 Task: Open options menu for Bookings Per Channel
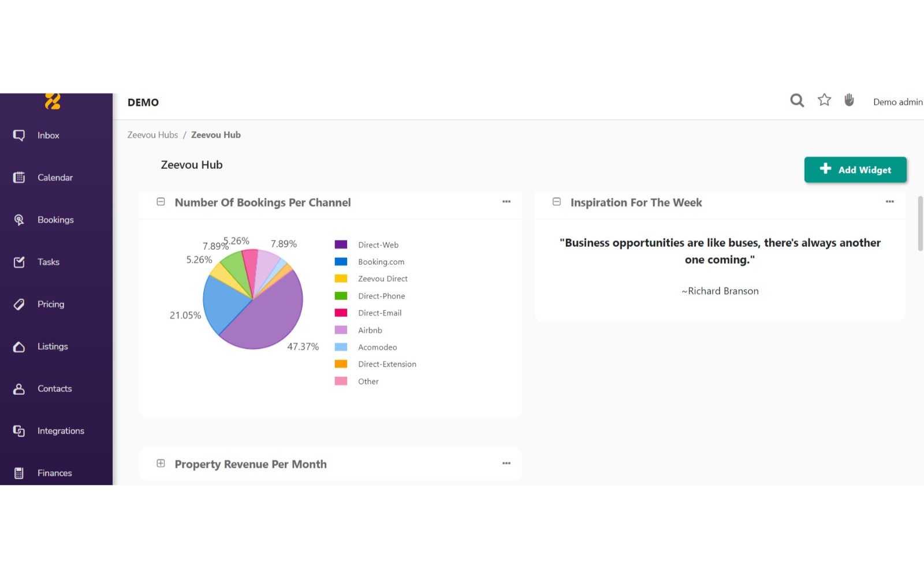click(x=506, y=202)
